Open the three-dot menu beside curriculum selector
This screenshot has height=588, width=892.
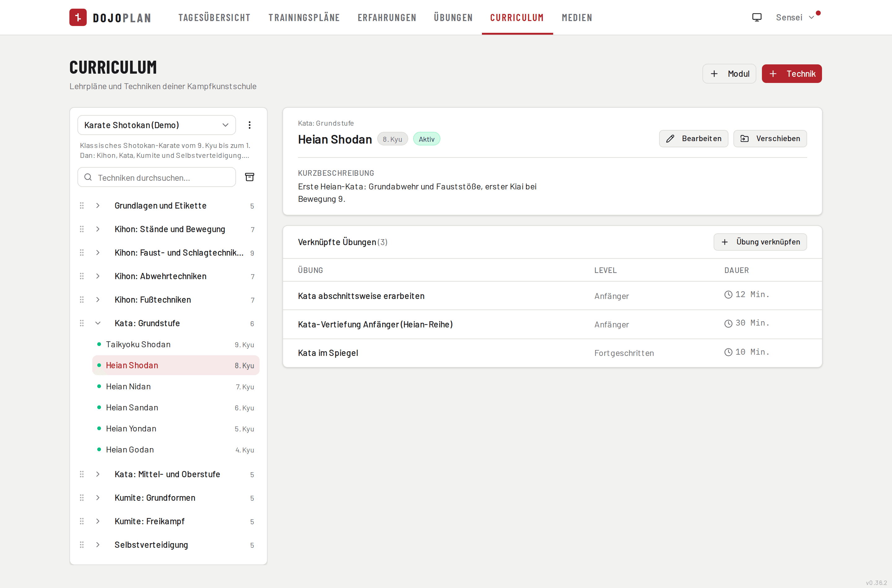(250, 125)
